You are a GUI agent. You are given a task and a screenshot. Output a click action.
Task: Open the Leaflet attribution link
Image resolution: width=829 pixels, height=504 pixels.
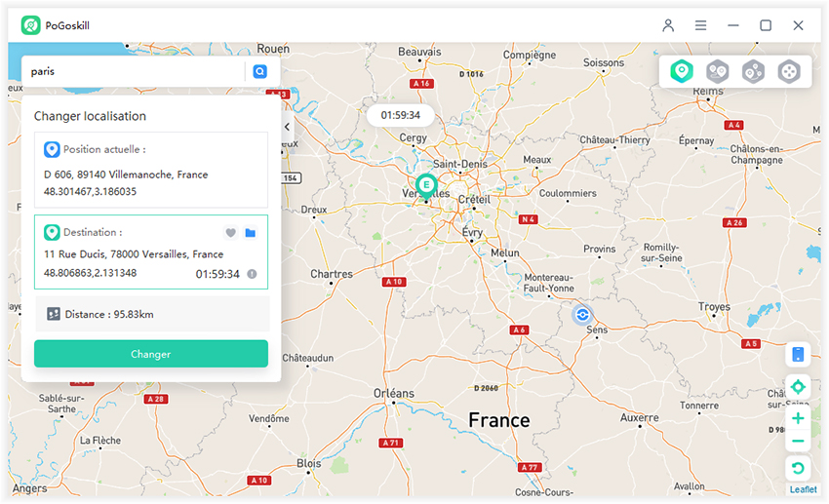pos(803,489)
